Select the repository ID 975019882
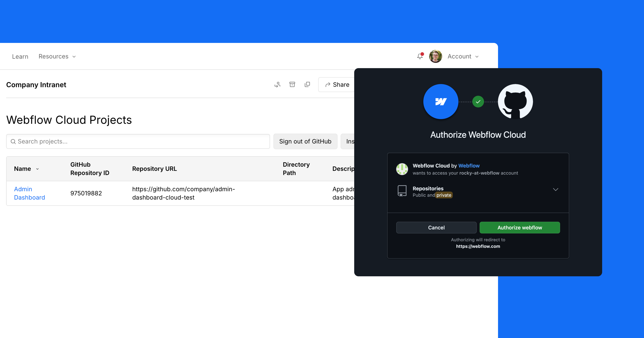The image size is (644, 338). (x=86, y=193)
